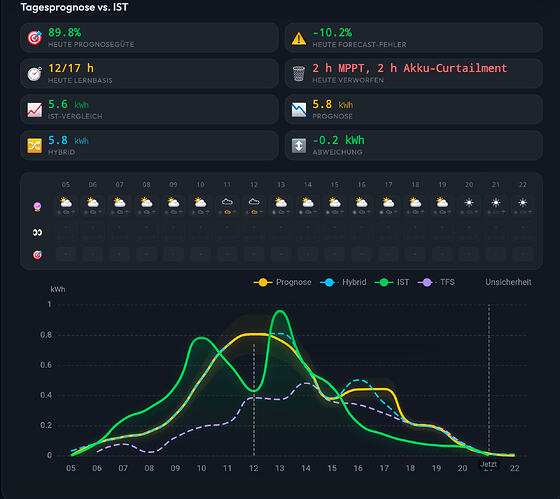Click the HEUTE FORECAST-FEHLER label
The width and height of the screenshot is (560, 499).
coord(359,44)
